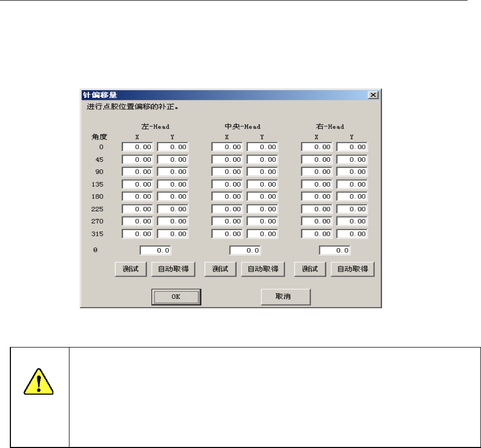Confirm with the OK button
Image resolution: width=481 pixels, height=448 pixels.
tap(176, 297)
